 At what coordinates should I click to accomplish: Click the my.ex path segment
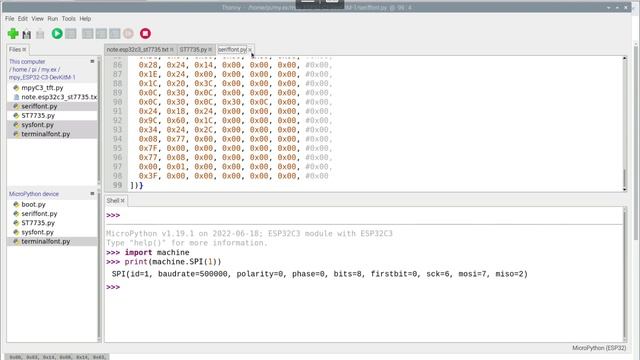[49, 69]
